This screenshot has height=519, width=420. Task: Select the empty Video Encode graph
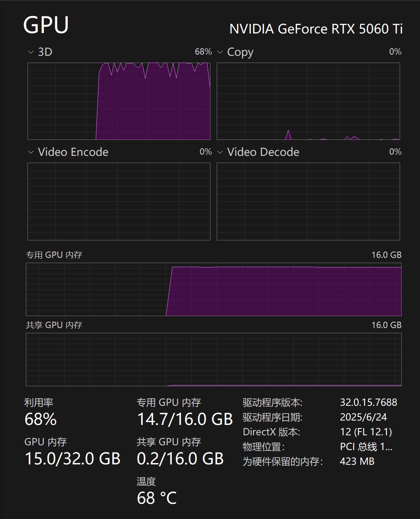119,201
